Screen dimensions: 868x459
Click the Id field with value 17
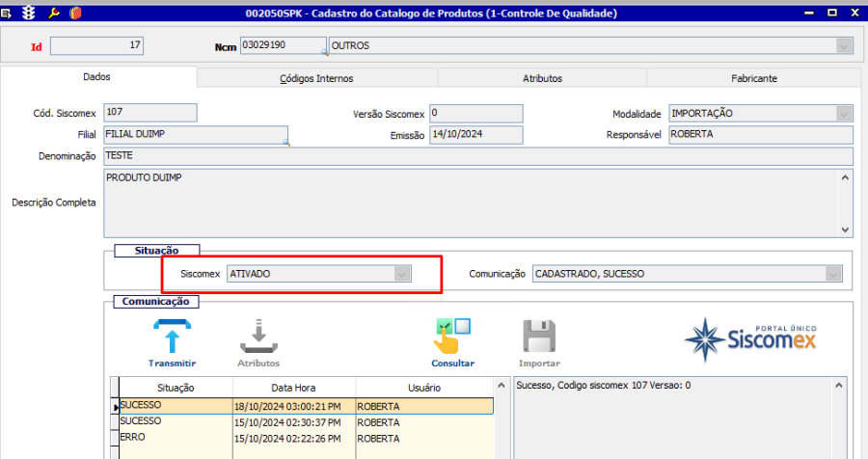(x=96, y=46)
